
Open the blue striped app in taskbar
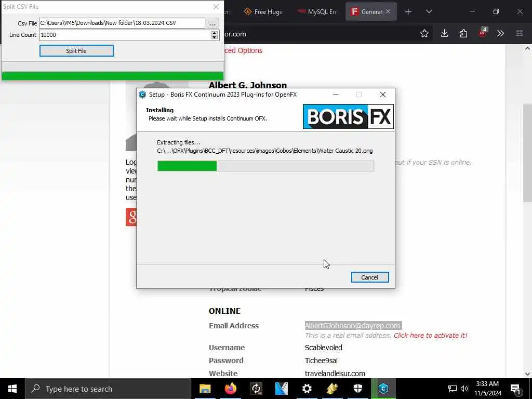pyautogui.click(x=281, y=389)
